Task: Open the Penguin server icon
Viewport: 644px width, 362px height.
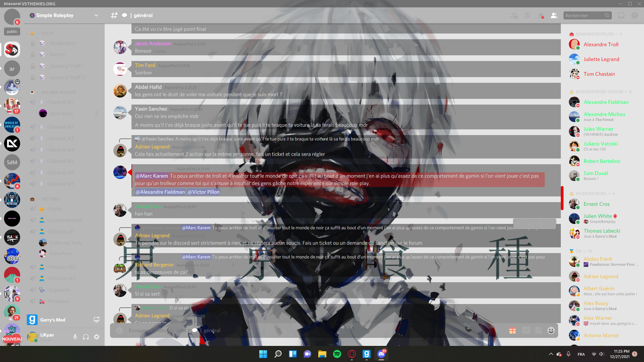Action: [12, 200]
